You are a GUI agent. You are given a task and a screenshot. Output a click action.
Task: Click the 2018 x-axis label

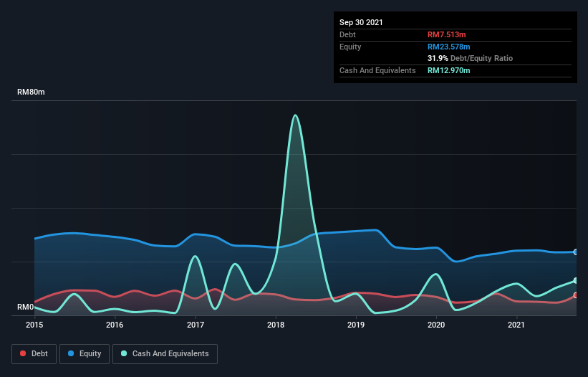pos(276,325)
